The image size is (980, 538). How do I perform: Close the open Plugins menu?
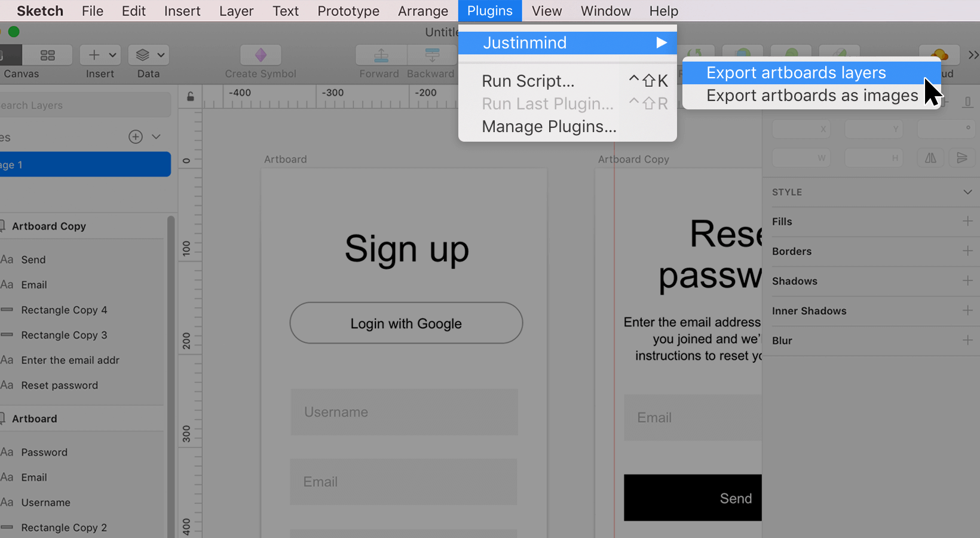click(x=489, y=11)
